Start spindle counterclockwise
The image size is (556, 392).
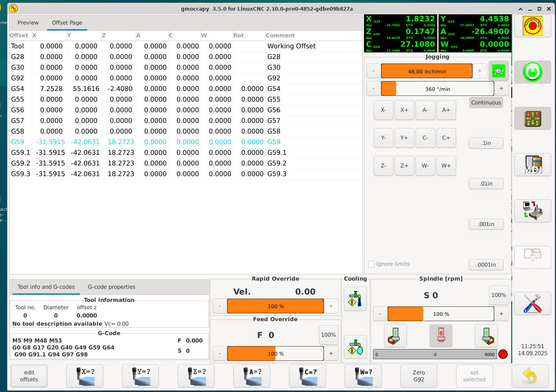395,336
